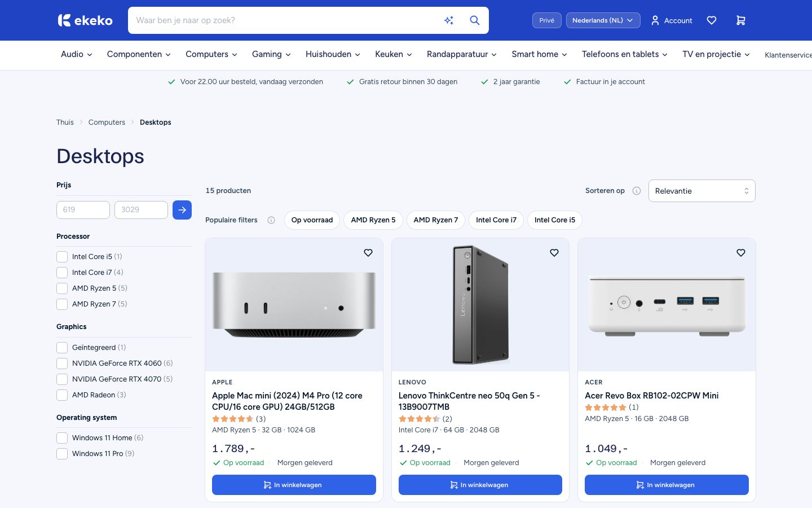This screenshot has width=812, height=508.
Task: Go to Computers breadcrumb link
Action: pyautogui.click(x=107, y=122)
